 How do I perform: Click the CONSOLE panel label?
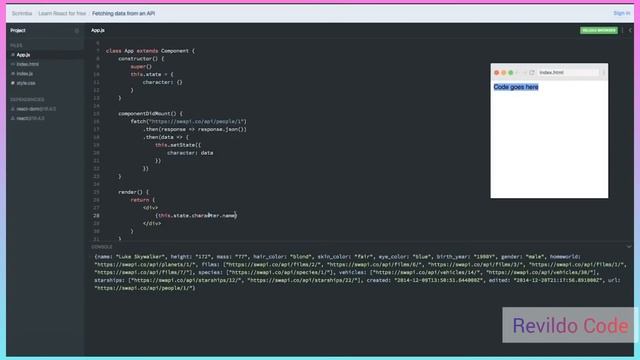102,247
